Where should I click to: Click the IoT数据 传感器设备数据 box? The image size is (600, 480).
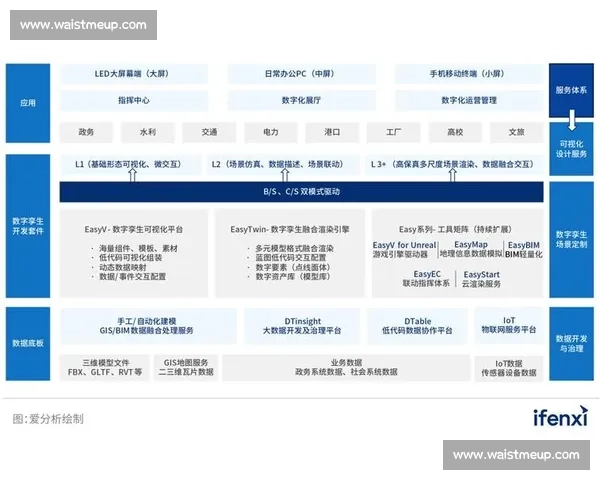click(x=509, y=368)
